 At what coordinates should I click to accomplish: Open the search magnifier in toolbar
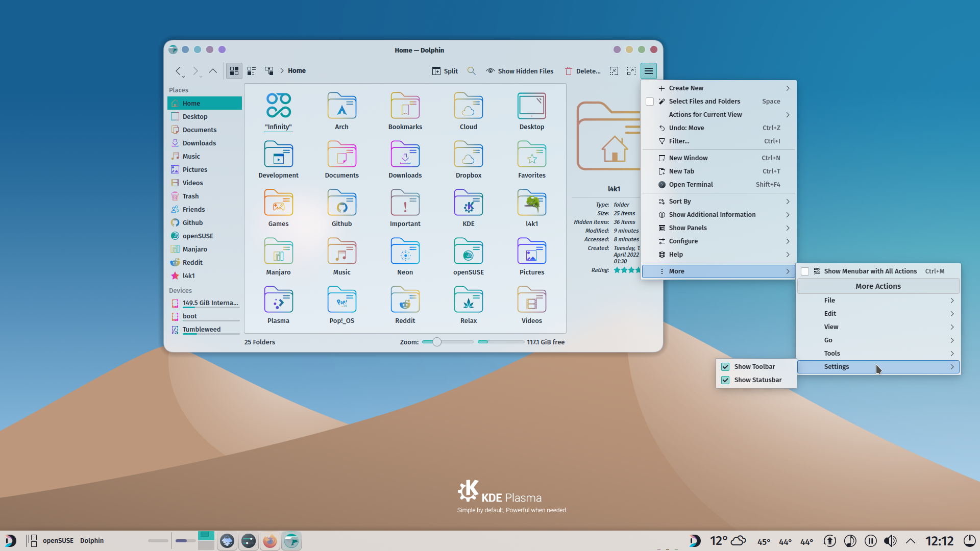(x=472, y=71)
